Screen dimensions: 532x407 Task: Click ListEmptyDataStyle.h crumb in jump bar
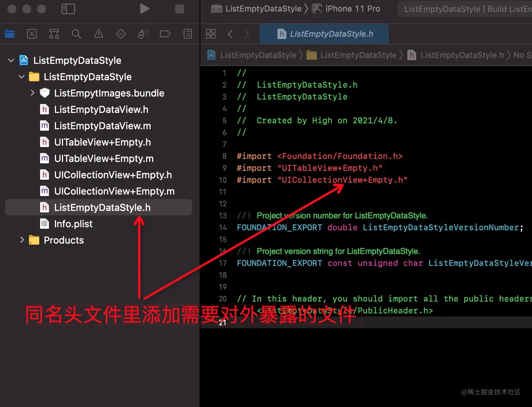point(456,55)
